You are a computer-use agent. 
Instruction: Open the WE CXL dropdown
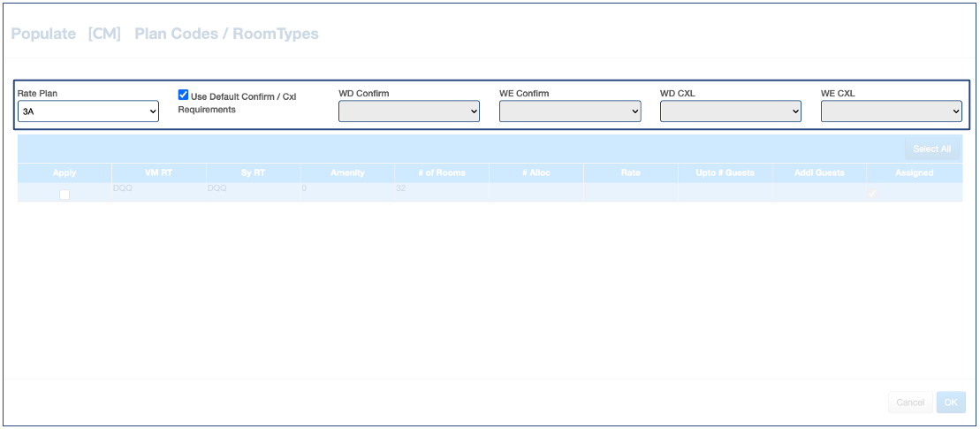pyautogui.click(x=892, y=111)
